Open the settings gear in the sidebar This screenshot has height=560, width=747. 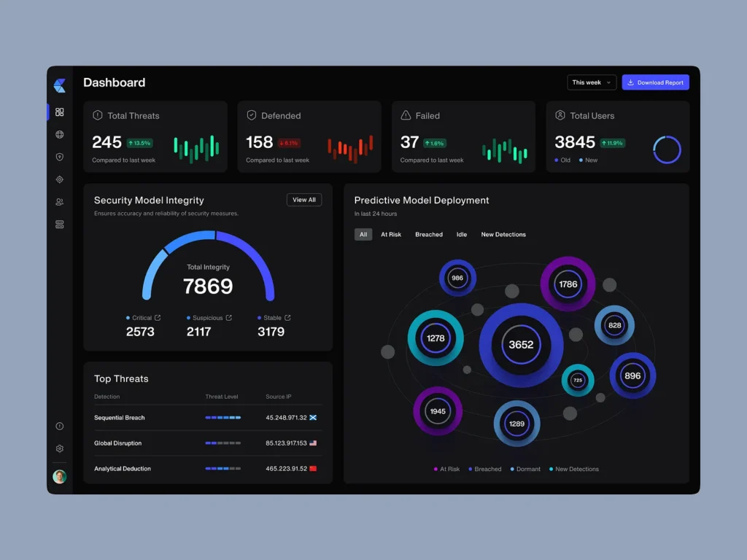pyautogui.click(x=60, y=448)
